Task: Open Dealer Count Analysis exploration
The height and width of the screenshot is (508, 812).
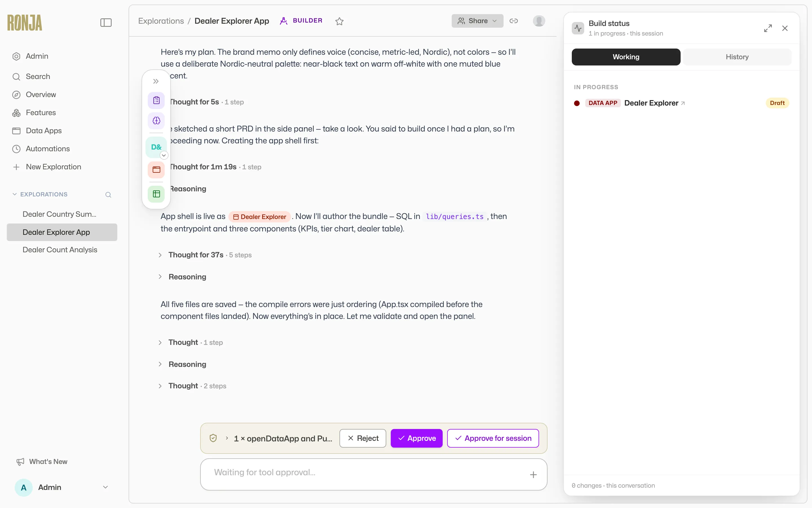Action: pyautogui.click(x=62, y=250)
